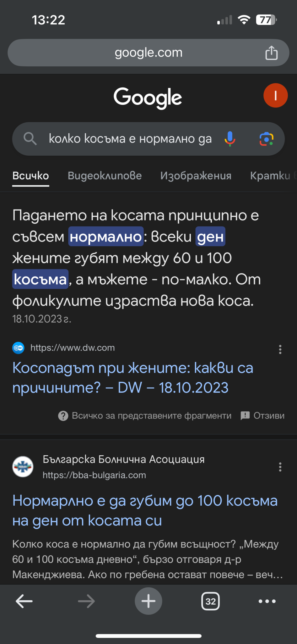
Task: Tap the google.com address bar
Action: 148,53
